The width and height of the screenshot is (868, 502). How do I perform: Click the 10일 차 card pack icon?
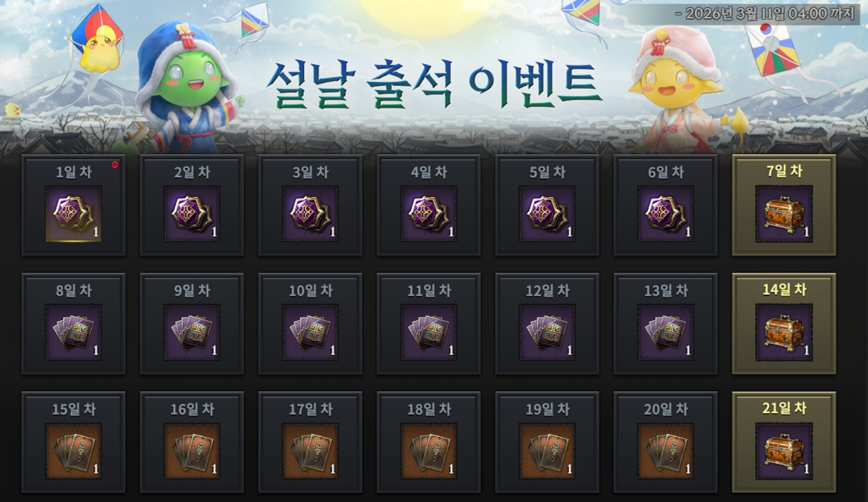point(310,332)
